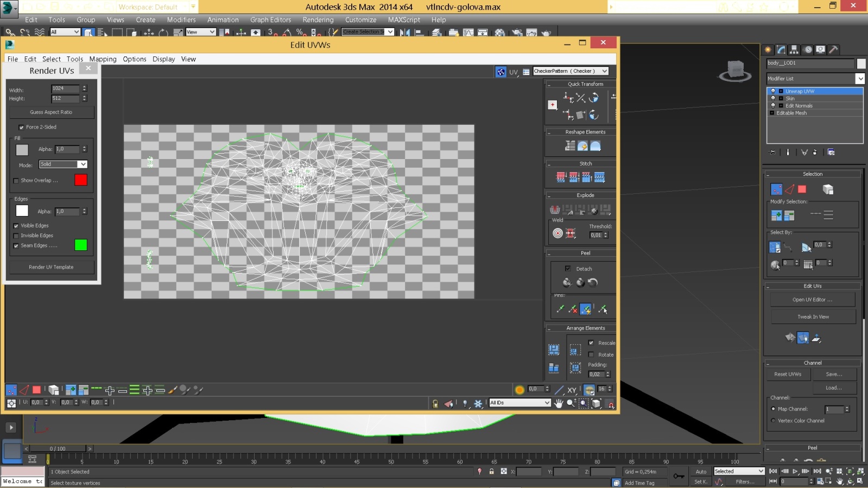Open the fill Mode Solid dropdown
This screenshot has width=868, height=488.
tap(63, 164)
